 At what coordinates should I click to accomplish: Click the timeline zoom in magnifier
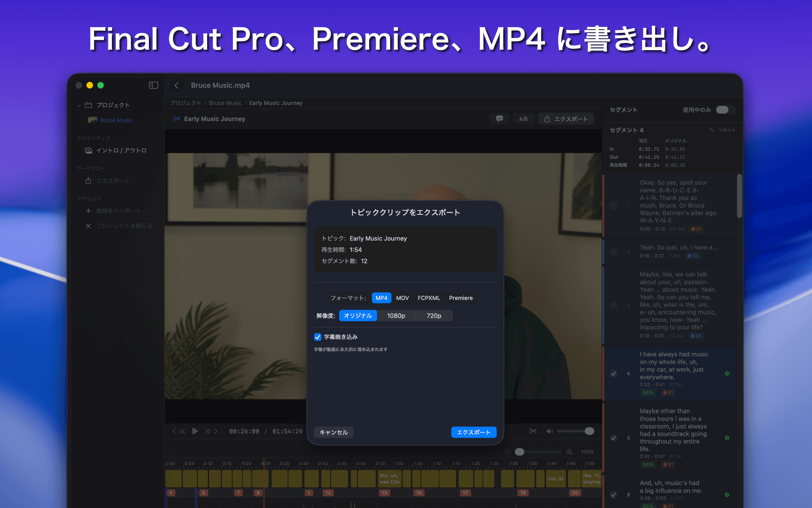(x=570, y=452)
